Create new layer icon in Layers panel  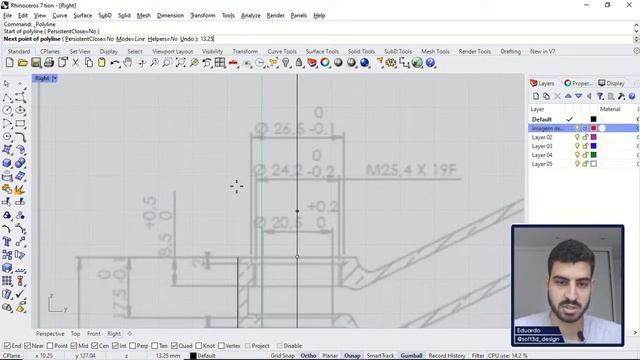[x=536, y=96]
